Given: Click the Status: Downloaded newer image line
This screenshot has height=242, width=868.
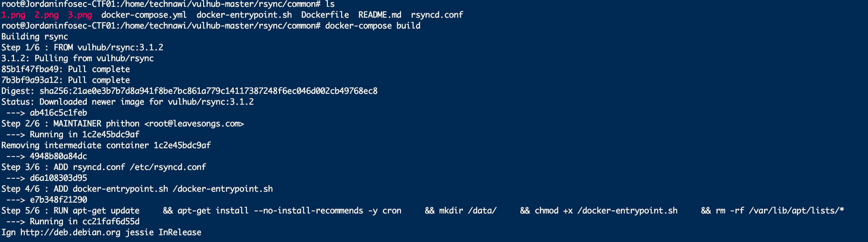Looking at the screenshot, I should click(x=128, y=102).
